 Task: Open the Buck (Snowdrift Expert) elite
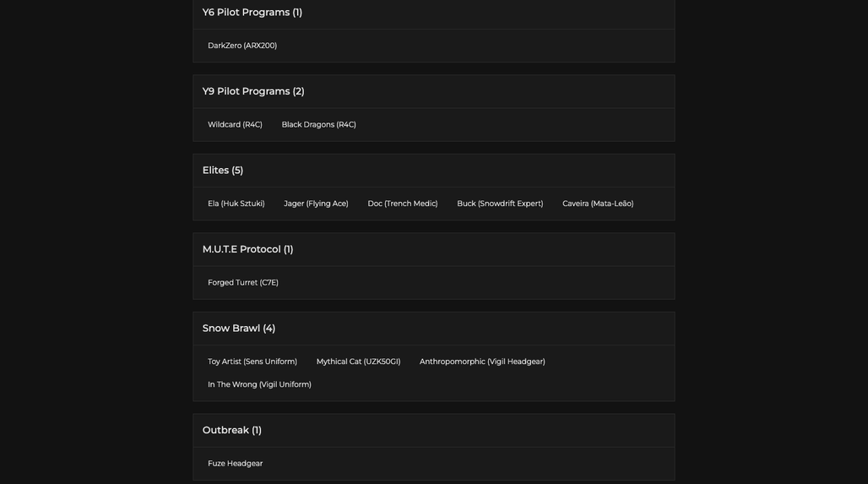500,204
